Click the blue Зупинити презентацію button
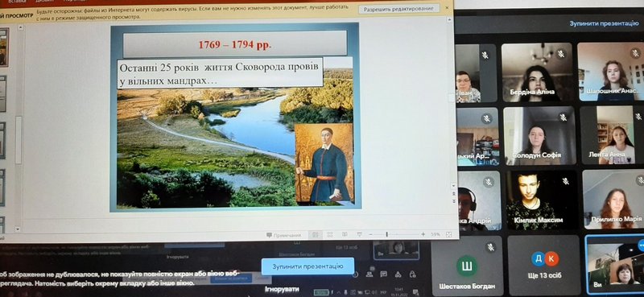The height and width of the screenshot is (297, 644). [308, 266]
